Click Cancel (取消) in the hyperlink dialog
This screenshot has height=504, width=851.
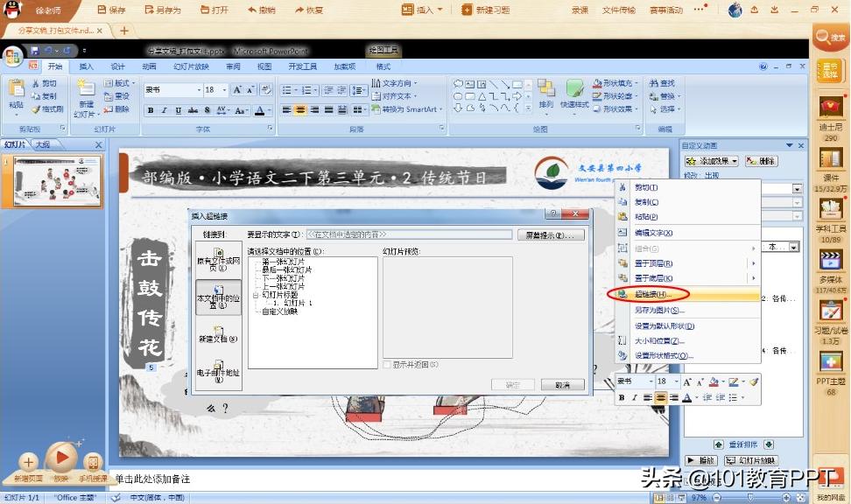[563, 385]
